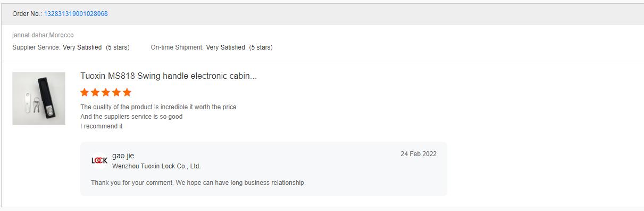Click the line about suppliers service being good
Screen dimensions: 644x211
pyautogui.click(x=131, y=117)
